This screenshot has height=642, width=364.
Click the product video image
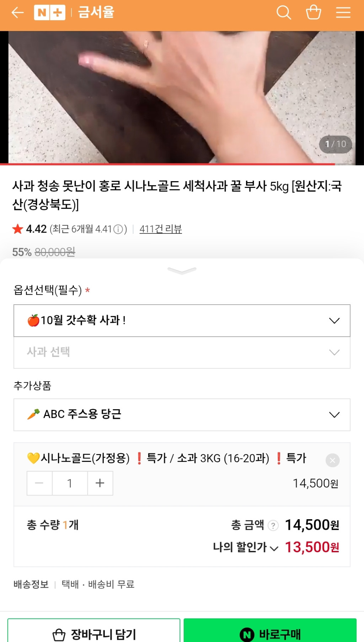tap(182, 97)
